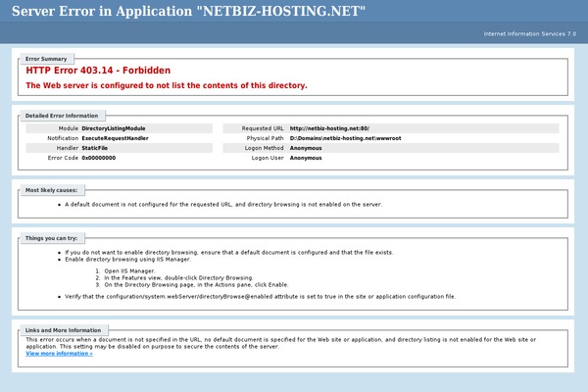Click the 'Logon User' field label

268,158
